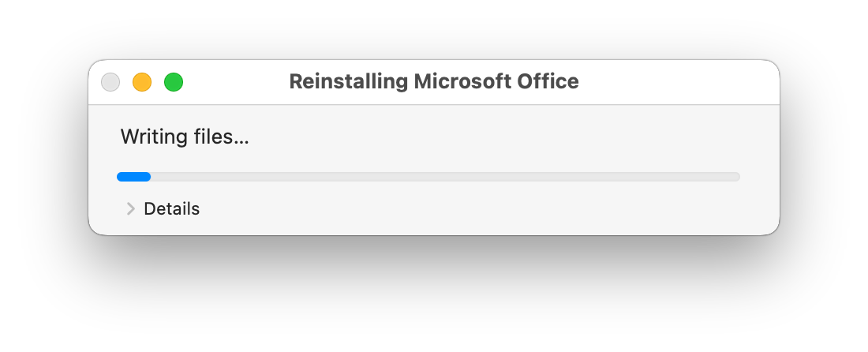The height and width of the screenshot is (352, 868).
Task: Click the blue filled segment of progress bar
Action: click(x=133, y=177)
